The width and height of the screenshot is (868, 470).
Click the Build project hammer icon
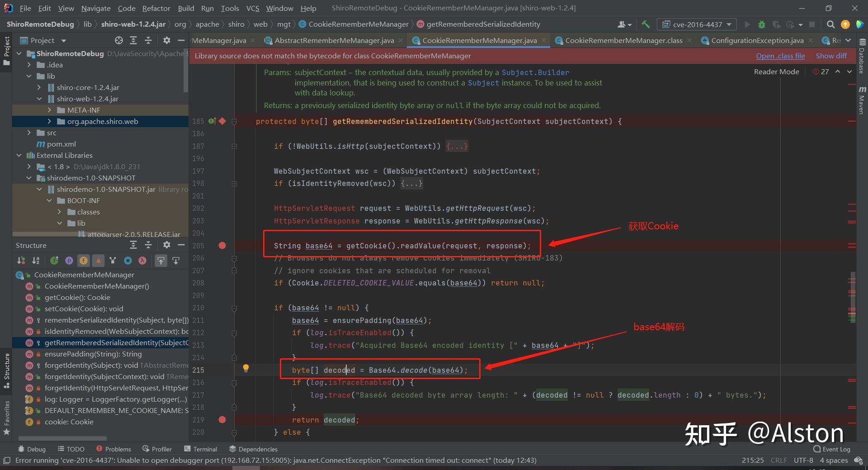(x=646, y=24)
